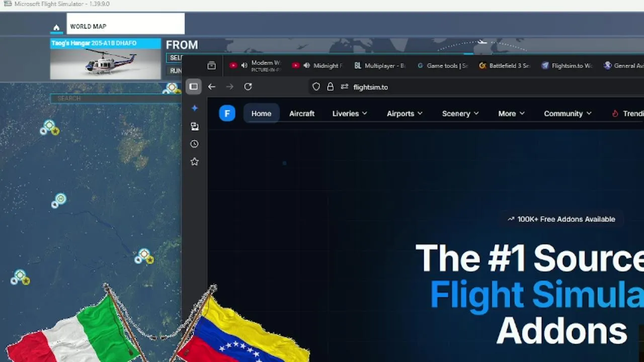Open the Aircraft menu item
644x362 pixels.
(302, 114)
